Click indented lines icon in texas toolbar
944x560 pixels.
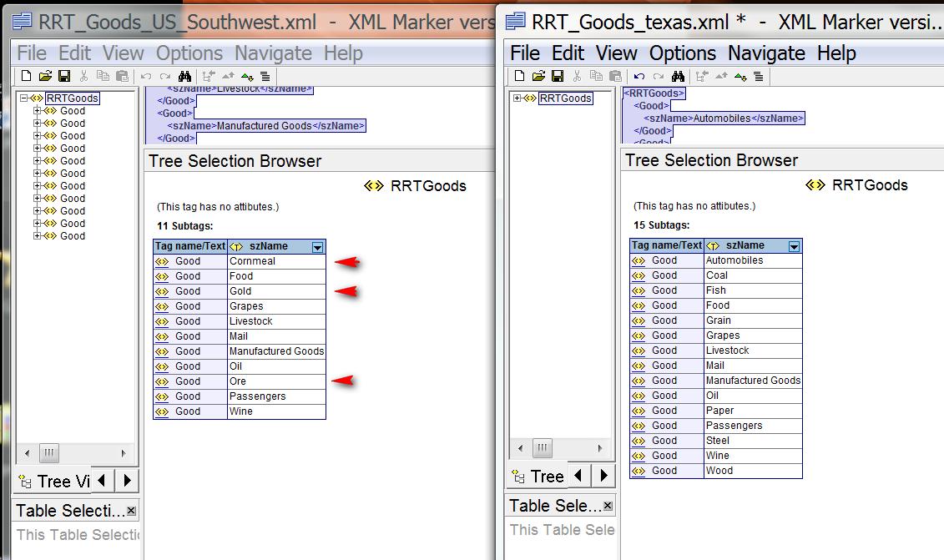[759, 77]
